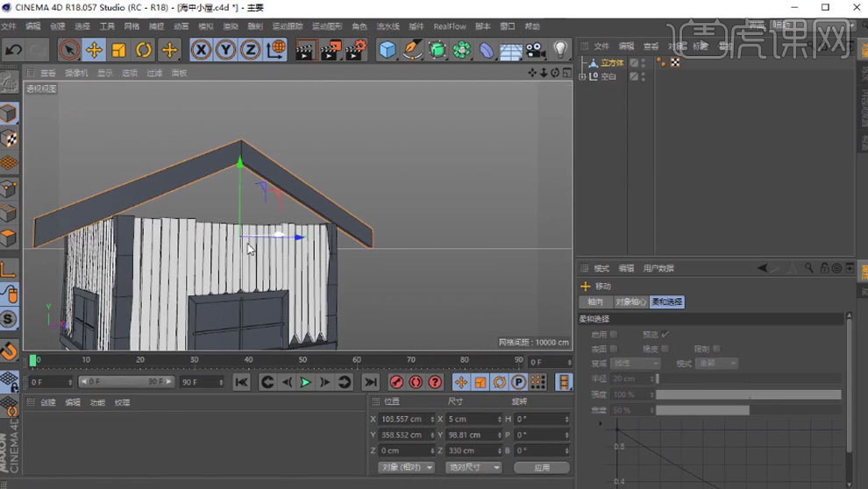Click the 应用 apply button
The image size is (868, 489).
[x=541, y=467]
